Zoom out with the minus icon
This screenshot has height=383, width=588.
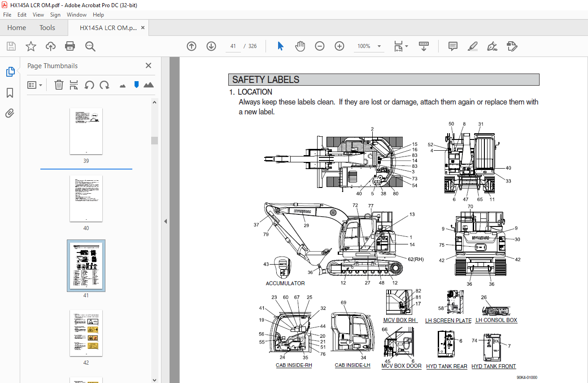point(319,46)
